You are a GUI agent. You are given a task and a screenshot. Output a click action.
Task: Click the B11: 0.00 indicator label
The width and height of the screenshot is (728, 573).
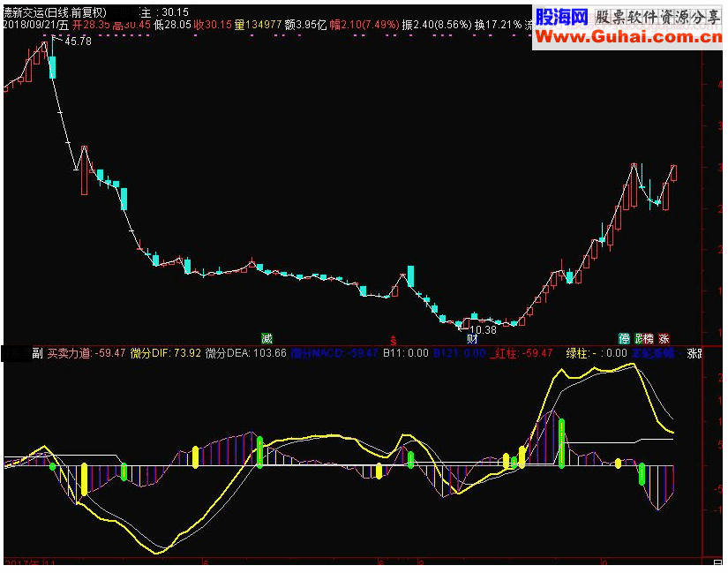click(x=406, y=353)
